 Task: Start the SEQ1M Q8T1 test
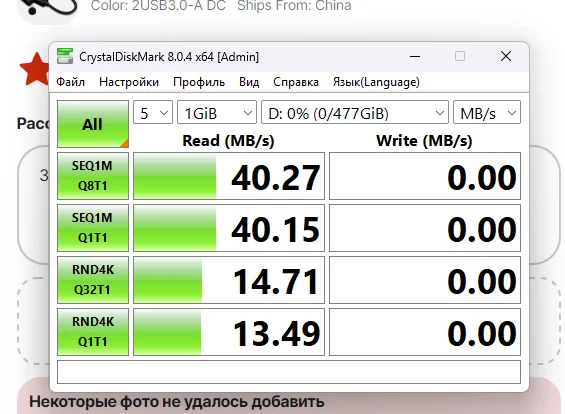(93, 176)
